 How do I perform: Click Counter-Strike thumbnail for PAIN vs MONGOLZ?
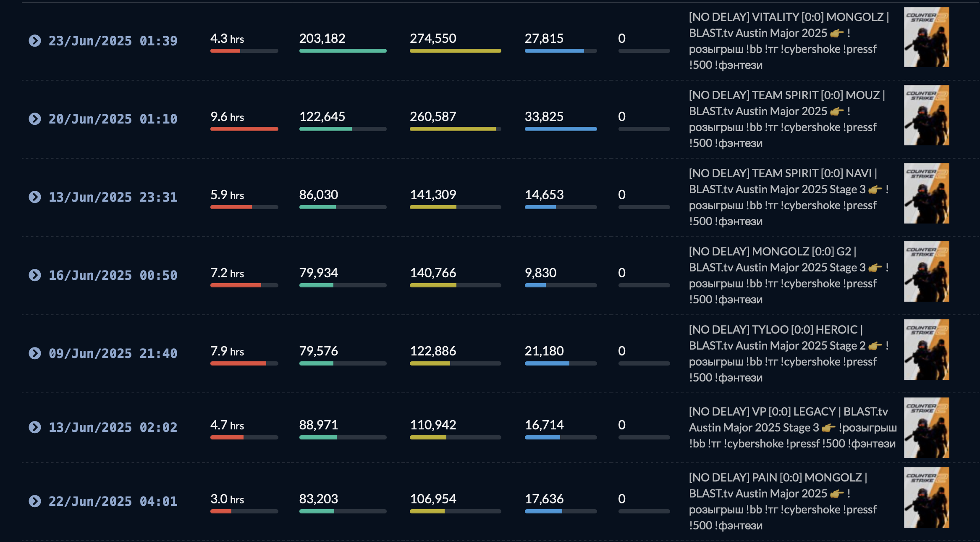pos(926,497)
